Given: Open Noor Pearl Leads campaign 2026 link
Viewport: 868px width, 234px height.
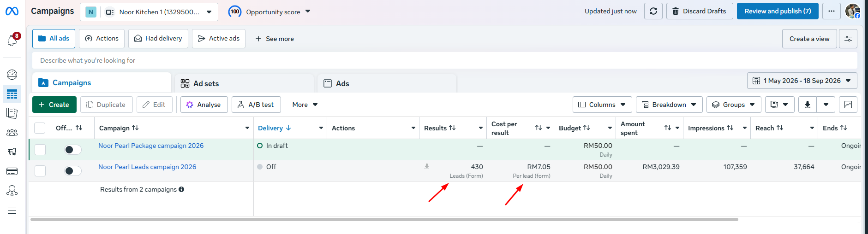Looking at the screenshot, I should [147, 167].
